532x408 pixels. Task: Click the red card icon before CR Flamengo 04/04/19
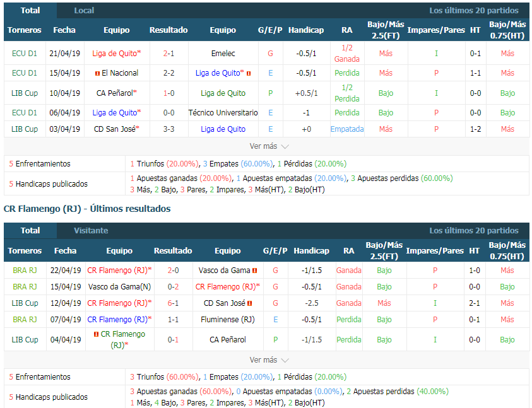[x=96, y=334]
